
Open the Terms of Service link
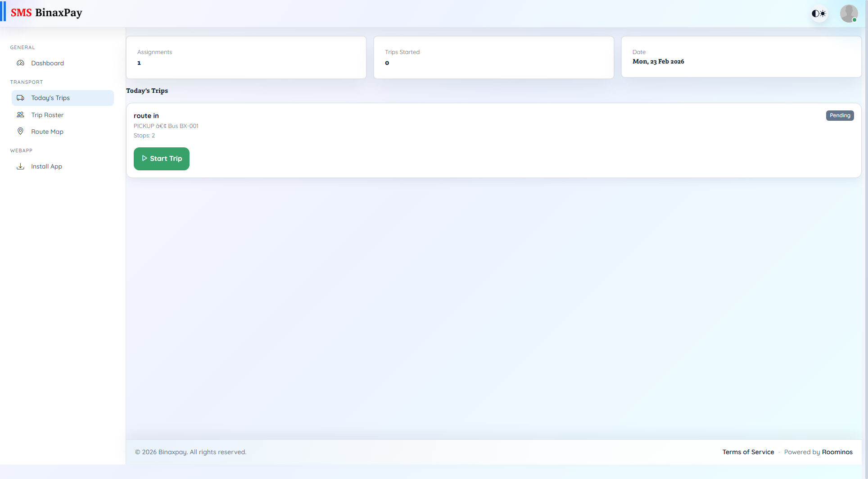tap(748, 452)
